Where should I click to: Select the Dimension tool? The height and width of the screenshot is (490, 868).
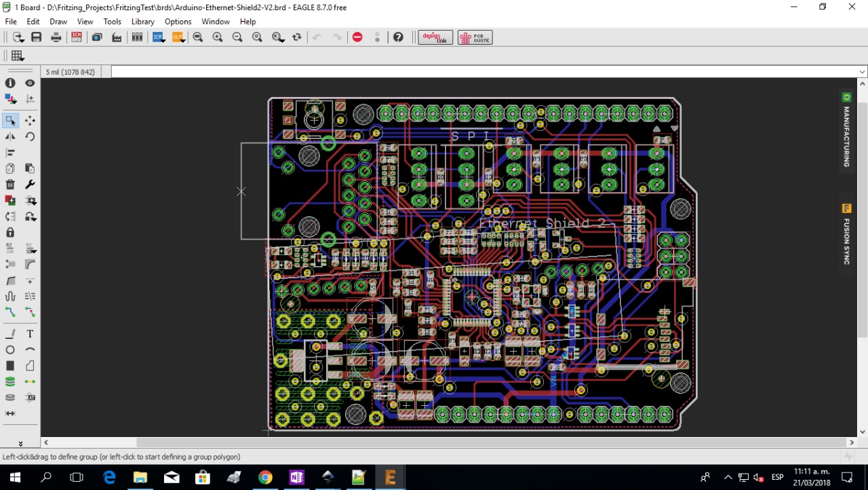[10, 413]
